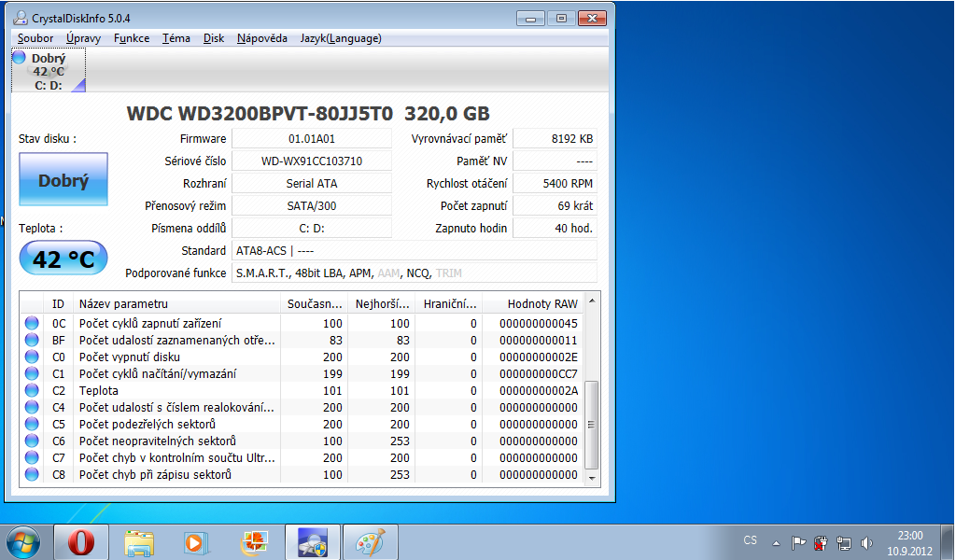Click status circle icon of row C8
This screenshot has width=956, height=560.
point(32,474)
